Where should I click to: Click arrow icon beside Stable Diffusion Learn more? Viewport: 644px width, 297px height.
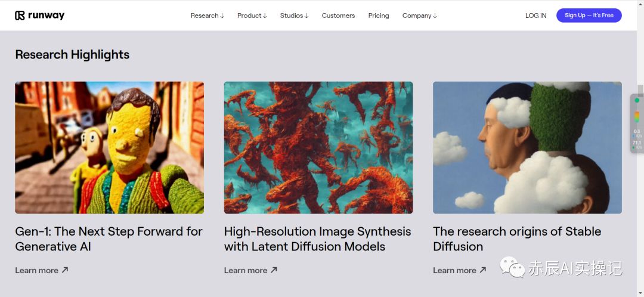click(483, 270)
